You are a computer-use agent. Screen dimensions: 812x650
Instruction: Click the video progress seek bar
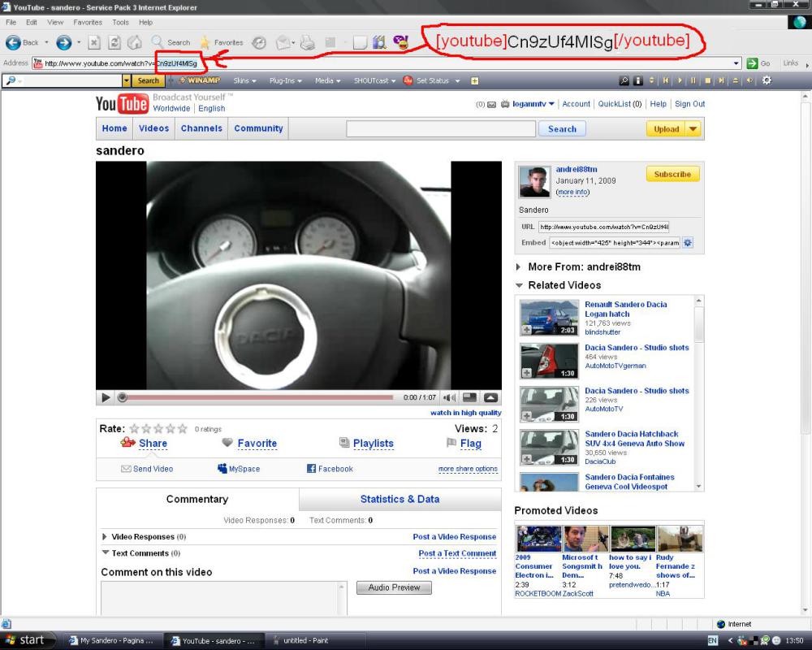tap(260, 397)
